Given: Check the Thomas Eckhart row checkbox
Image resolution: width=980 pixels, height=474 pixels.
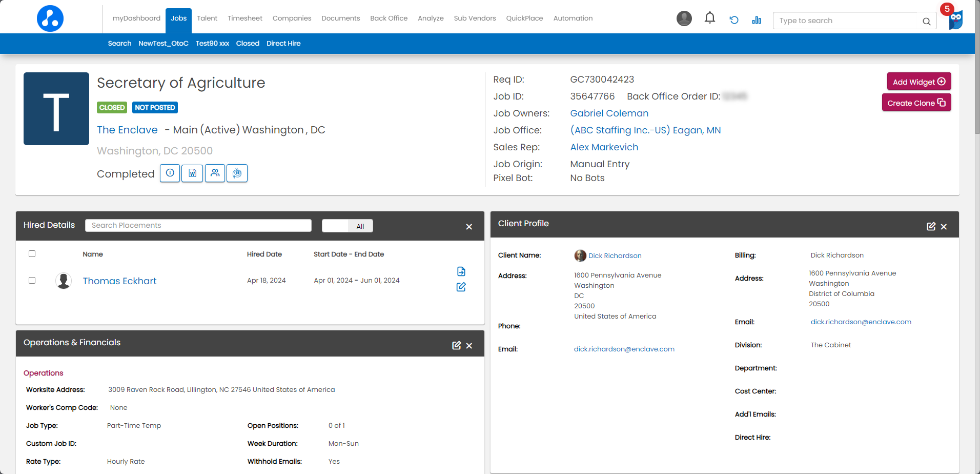Looking at the screenshot, I should click(32, 281).
